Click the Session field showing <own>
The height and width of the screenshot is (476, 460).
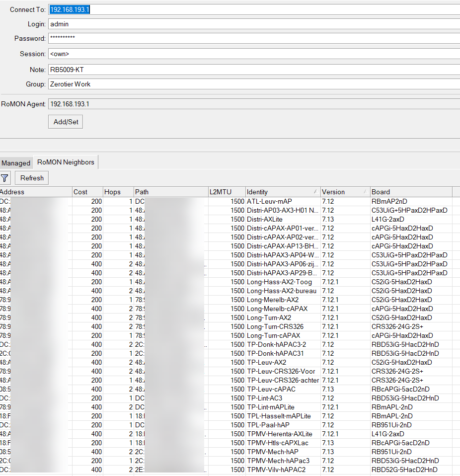[254, 54]
